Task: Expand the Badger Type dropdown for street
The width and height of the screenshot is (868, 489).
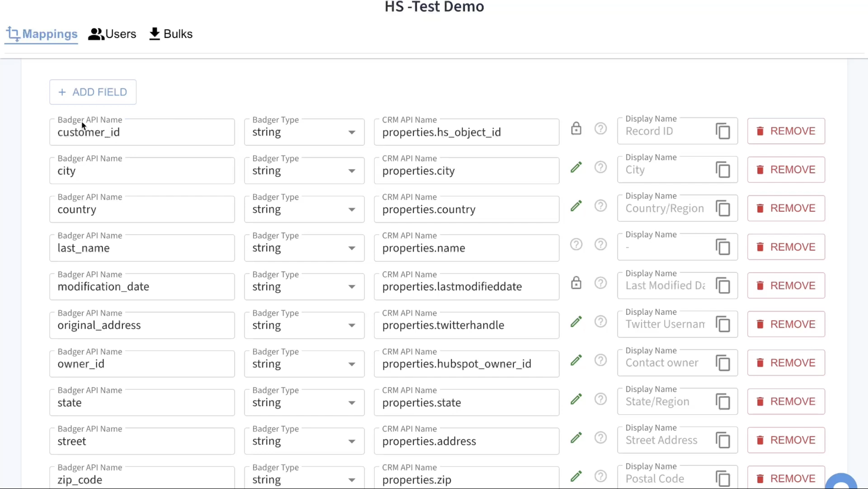Action: click(304, 441)
